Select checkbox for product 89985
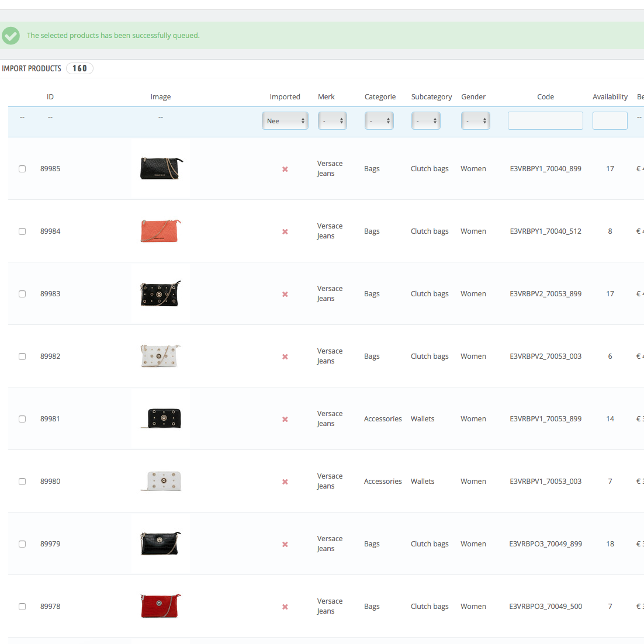The height and width of the screenshot is (644, 644). (22, 169)
